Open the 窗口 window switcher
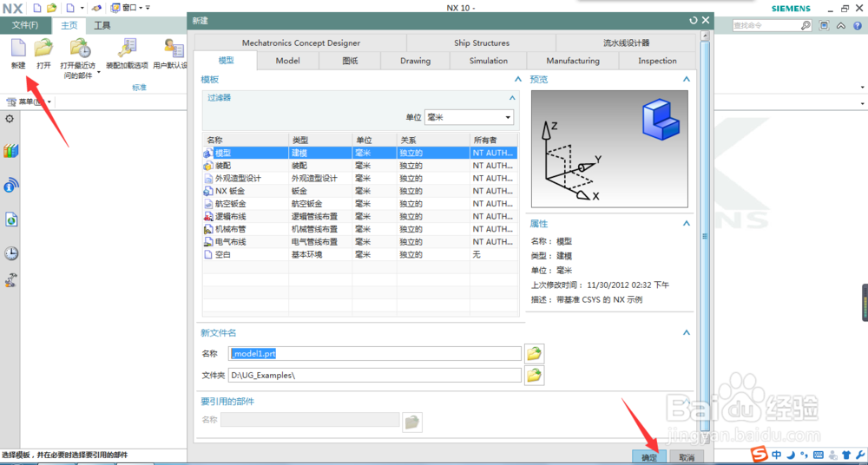 pyautogui.click(x=126, y=8)
